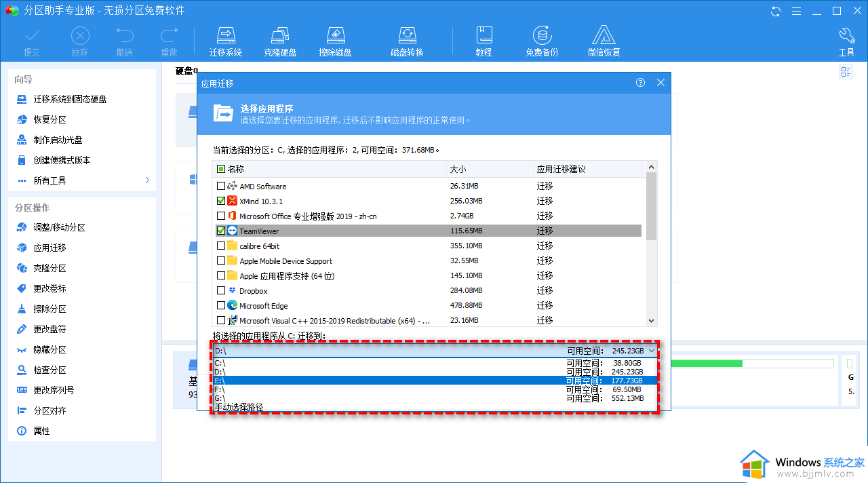The image size is (868, 483).
Task: Click the help icon in 应用迁移 dialog
Action: [x=641, y=83]
